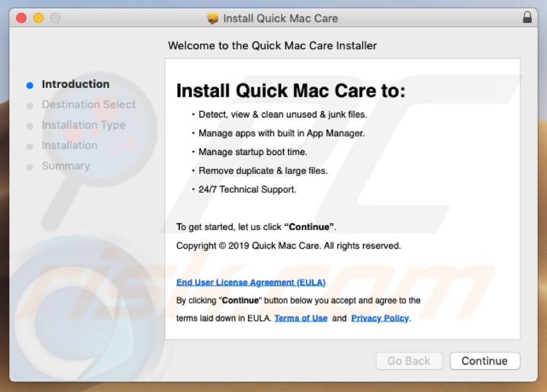
Task: Click "Detect, view & clean unused & junk files."
Action: [x=283, y=114]
